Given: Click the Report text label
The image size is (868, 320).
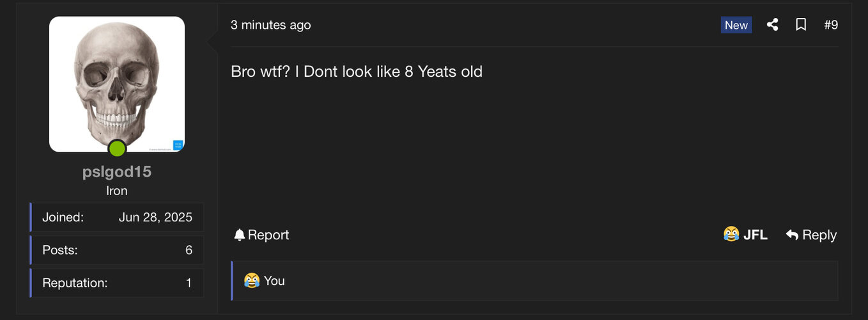Looking at the screenshot, I should click(268, 235).
